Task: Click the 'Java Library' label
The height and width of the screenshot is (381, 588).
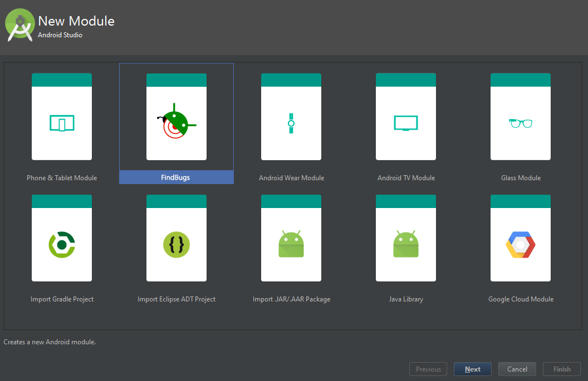Action: click(406, 299)
